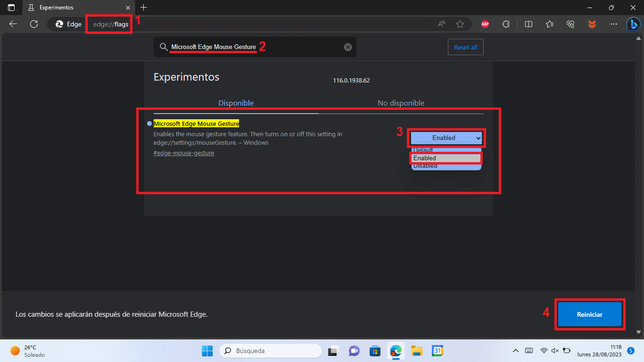The height and width of the screenshot is (362, 644).
Task: Open the Extensions puzzle icon
Action: (x=506, y=24)
